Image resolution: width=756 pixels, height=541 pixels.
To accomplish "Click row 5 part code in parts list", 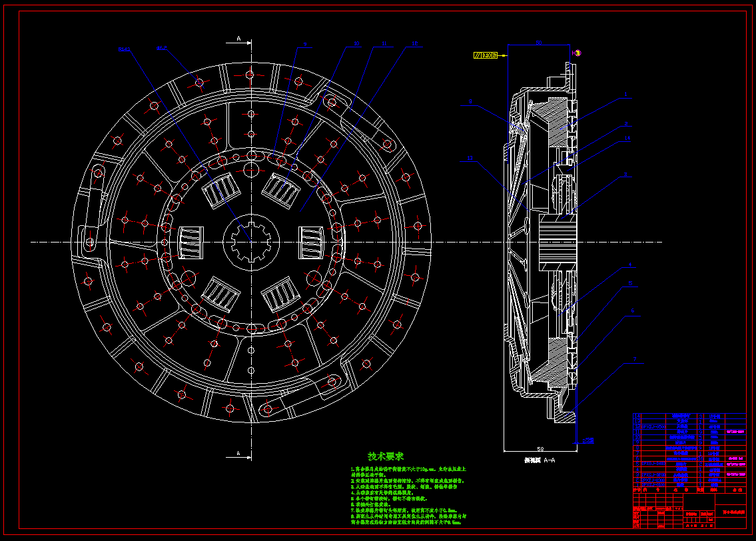I will click(x=653, y=463).
